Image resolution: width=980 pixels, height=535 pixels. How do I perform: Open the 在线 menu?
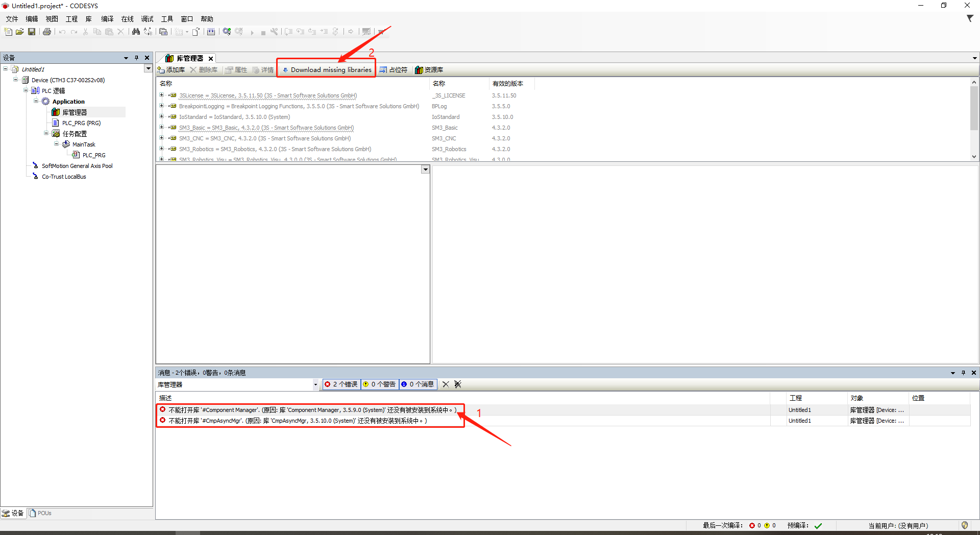[x=127, y=19]
